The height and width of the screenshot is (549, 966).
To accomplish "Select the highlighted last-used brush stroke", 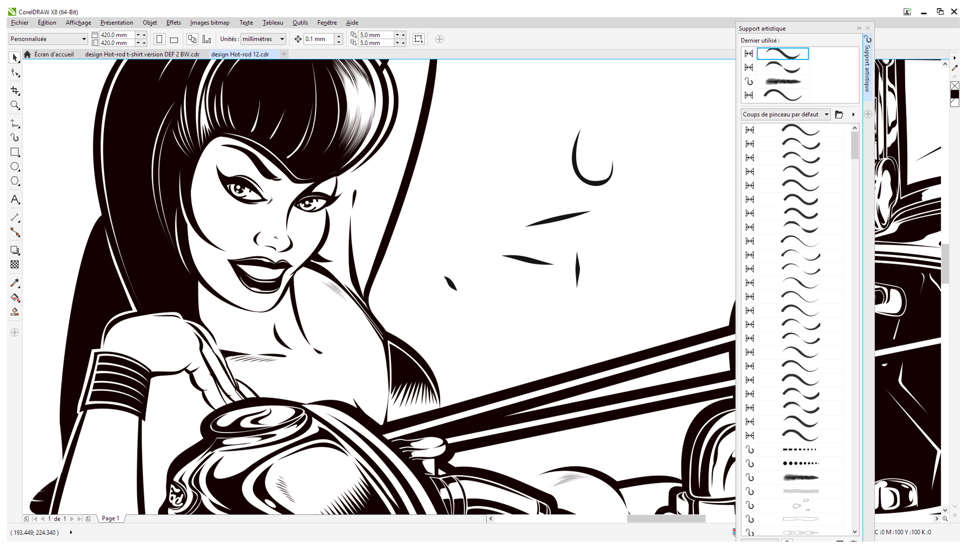I will [782, 54].
